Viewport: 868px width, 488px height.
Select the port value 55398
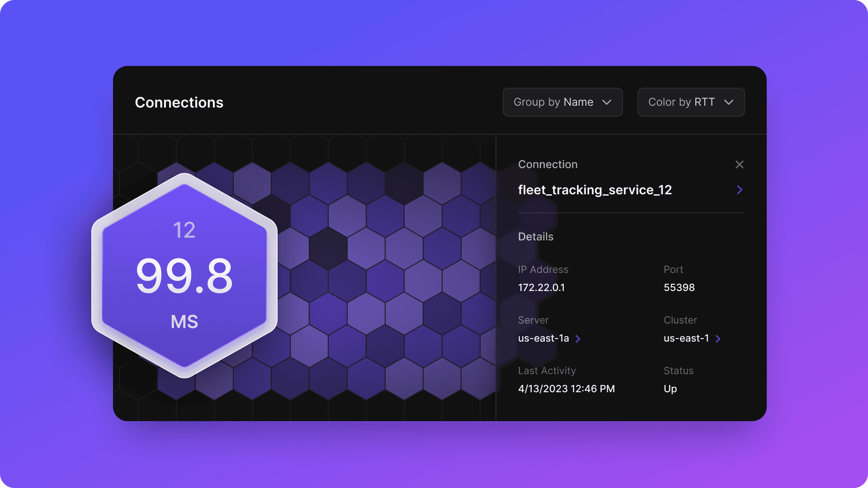679,287
